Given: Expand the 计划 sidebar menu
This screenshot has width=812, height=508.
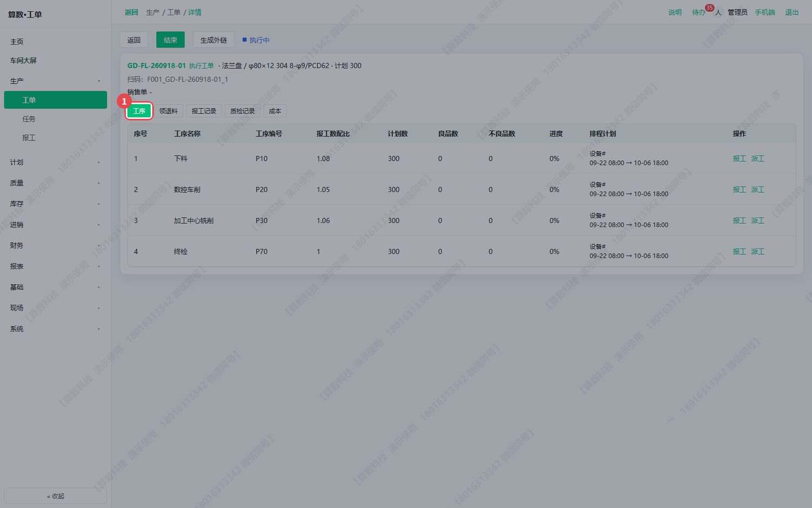Looking at the screenshot, I should click(55, 162).
